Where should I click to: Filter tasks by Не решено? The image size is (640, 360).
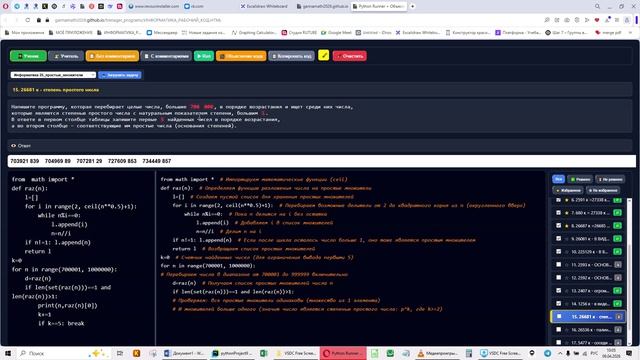pos(610,179)
